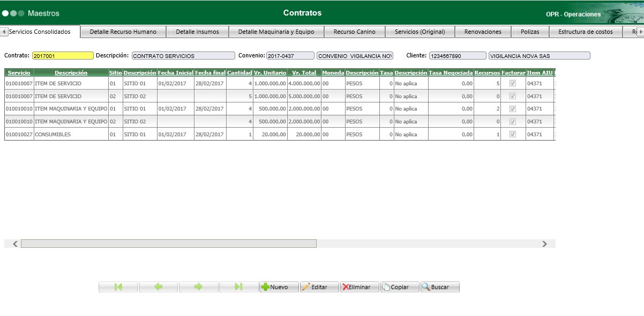Sort by the Tasa Negociada column header

click(x=451, y=72)
